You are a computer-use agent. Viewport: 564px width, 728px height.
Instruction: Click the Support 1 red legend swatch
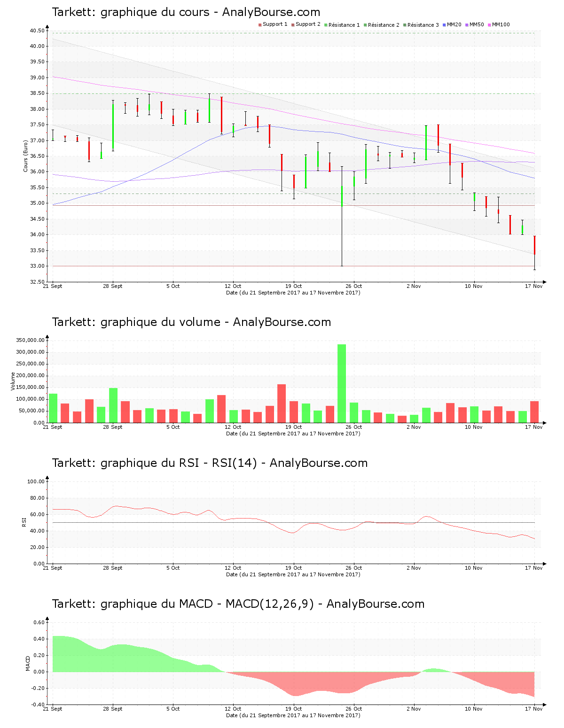tap(260, 25)
